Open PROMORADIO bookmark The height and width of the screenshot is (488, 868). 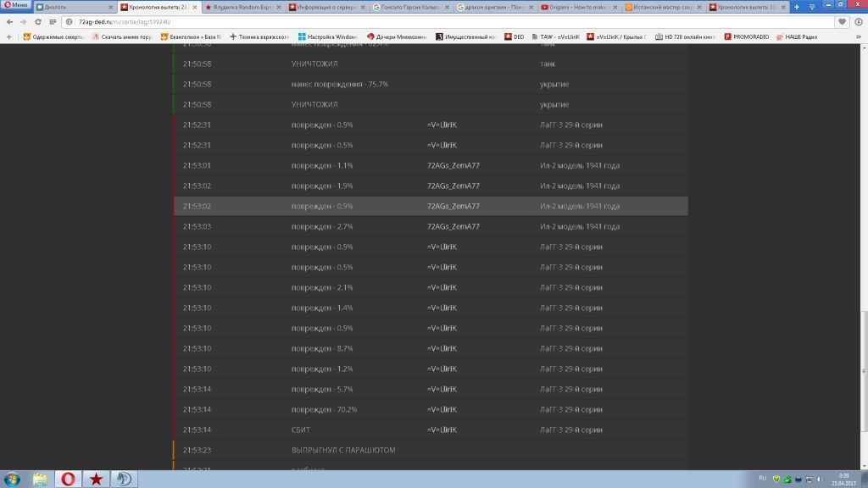(x=747, y=36)
